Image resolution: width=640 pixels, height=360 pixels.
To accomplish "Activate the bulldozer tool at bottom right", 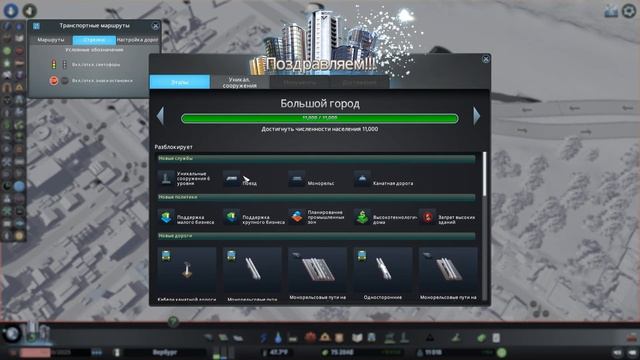I will [x=632, y=338].
